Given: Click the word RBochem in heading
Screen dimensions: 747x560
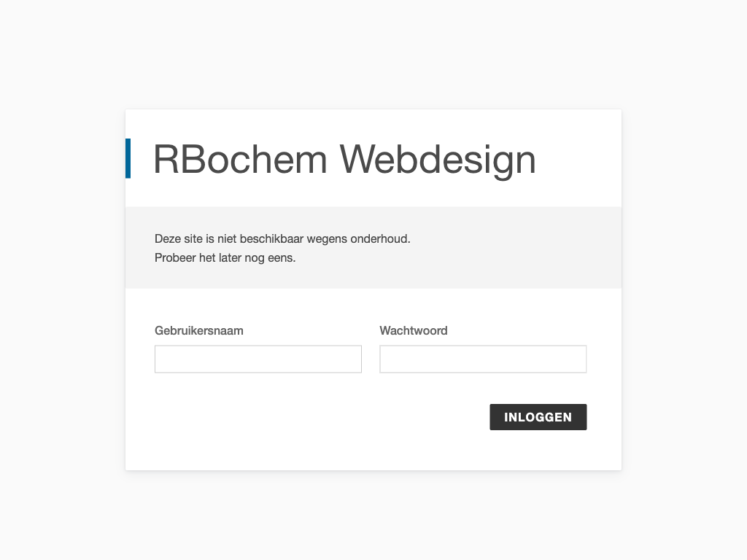Looking at the screenshot, I should (x=240, y=159).
